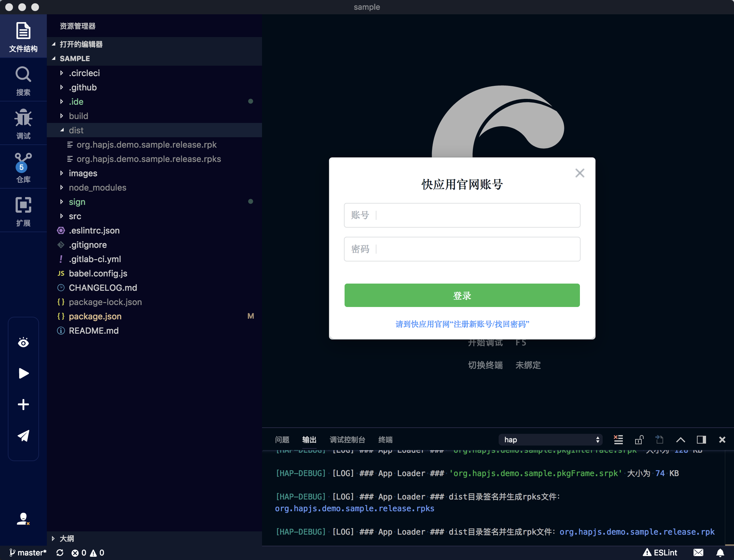Clear the output panel log
The height and width of the screenshot is (560, 734).
click(618, 440)
